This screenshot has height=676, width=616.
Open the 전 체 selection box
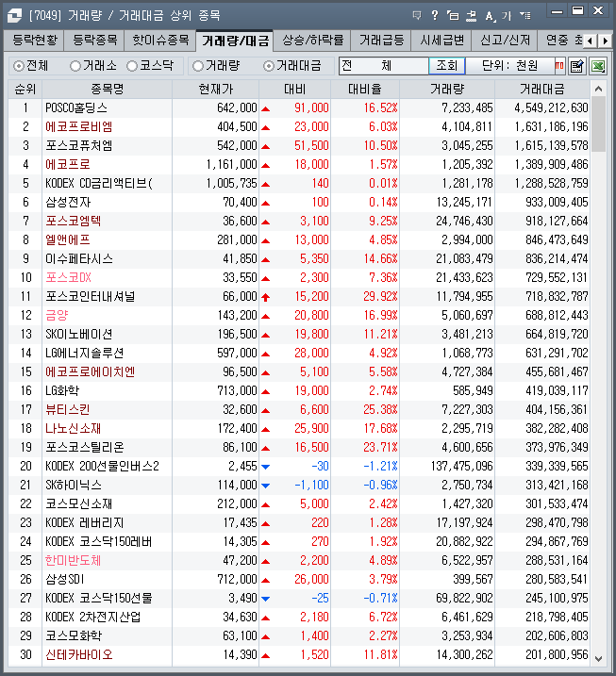coord(383,66)
